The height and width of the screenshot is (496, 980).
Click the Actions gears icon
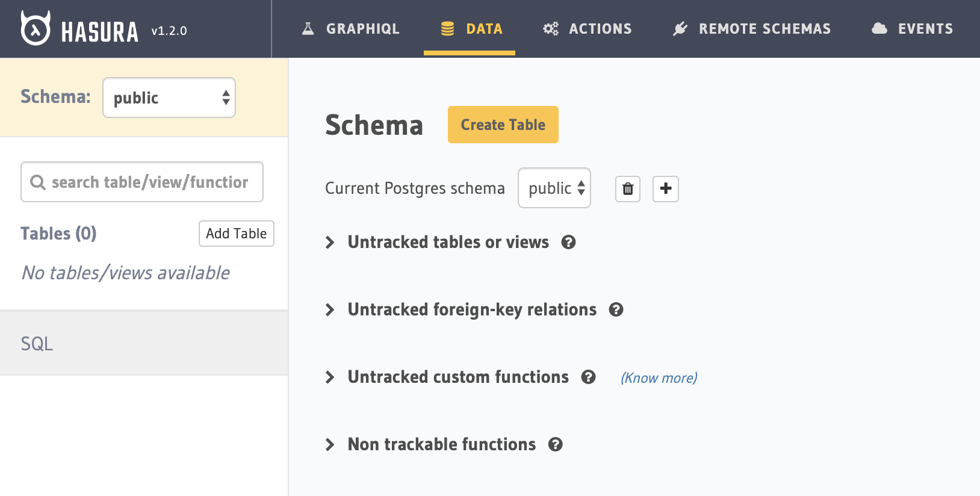pyautogui.click(x=551, y=28)
